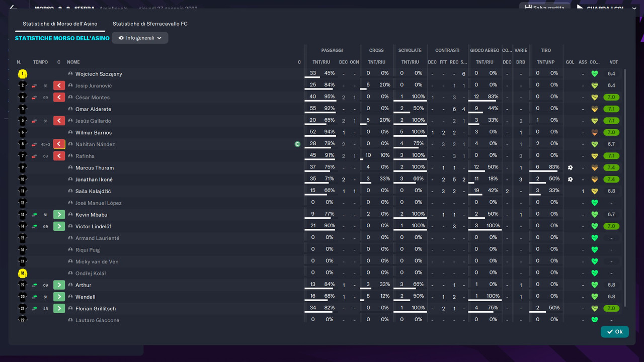The image size is (644, 362).
Task: Click the red substitution arrow on César Montes' row
Action: [x=59, y=98]
